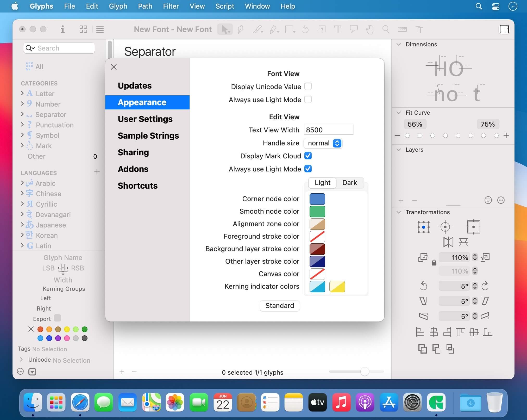Increase the 110% scale stepper
Viewport: 527px width, 420px height.
(x=475, y=256)
